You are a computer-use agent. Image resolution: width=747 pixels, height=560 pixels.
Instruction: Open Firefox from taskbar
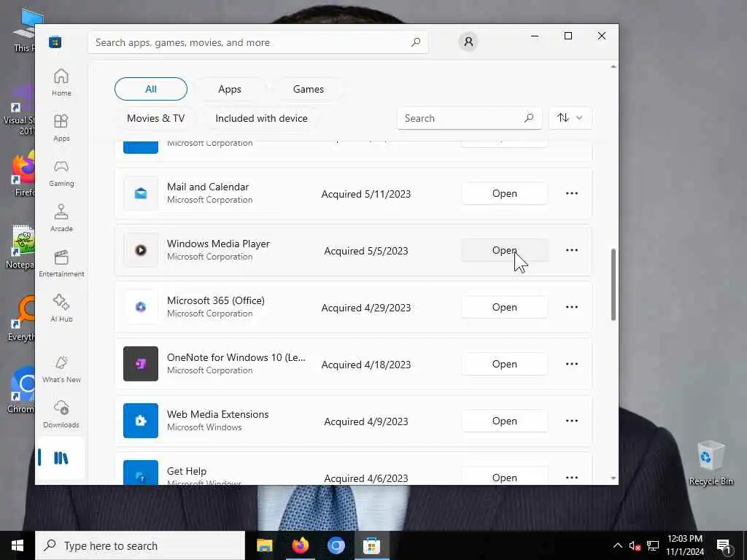point(300,545)
